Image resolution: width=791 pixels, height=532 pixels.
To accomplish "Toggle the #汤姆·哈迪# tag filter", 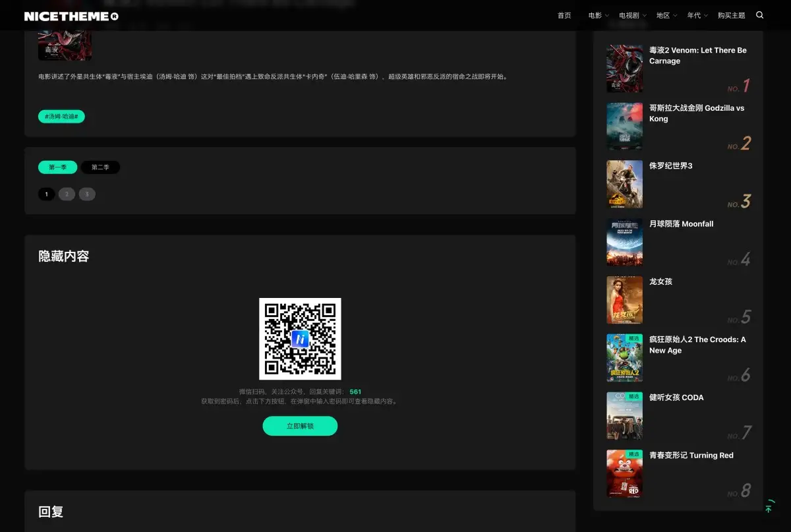I will tap(61, 116).
